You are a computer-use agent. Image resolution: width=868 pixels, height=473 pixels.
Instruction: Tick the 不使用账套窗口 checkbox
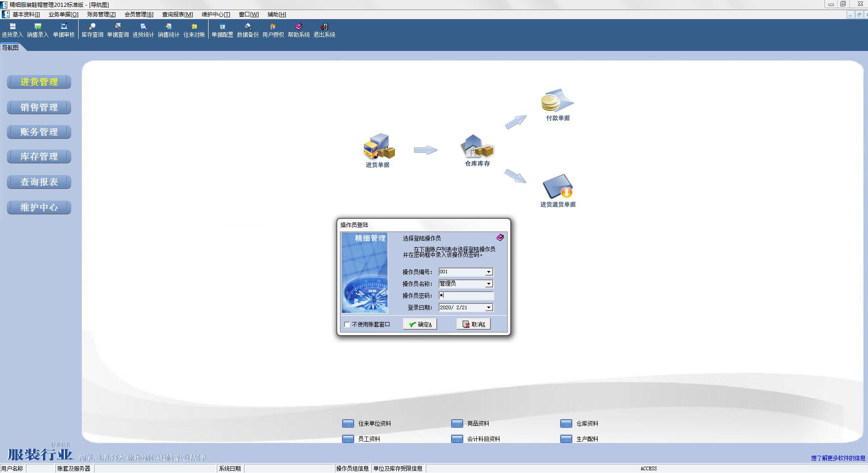click(347, 325)
